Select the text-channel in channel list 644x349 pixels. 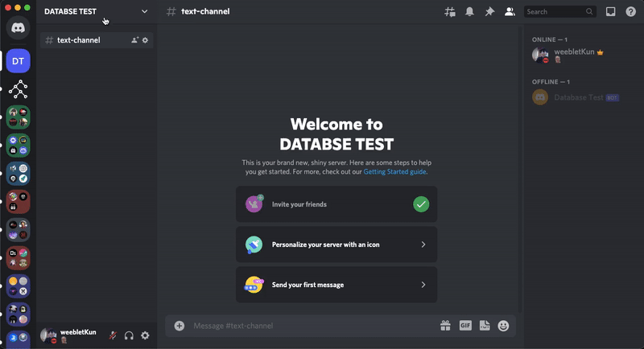pyautogui.click(x=97, y=40)
